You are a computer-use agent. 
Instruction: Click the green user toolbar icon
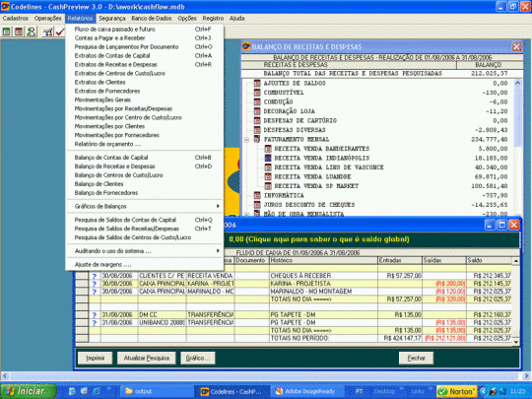pyautogui.click(x=32, y=32)
